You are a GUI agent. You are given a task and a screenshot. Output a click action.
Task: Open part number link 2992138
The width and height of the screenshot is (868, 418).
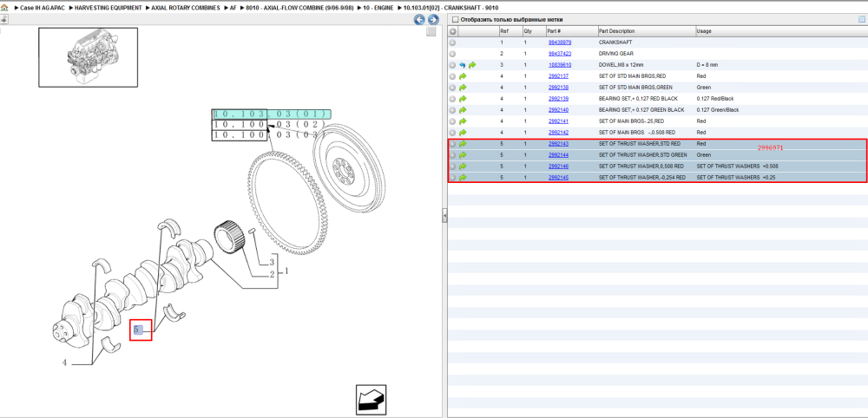coord(558,88)
